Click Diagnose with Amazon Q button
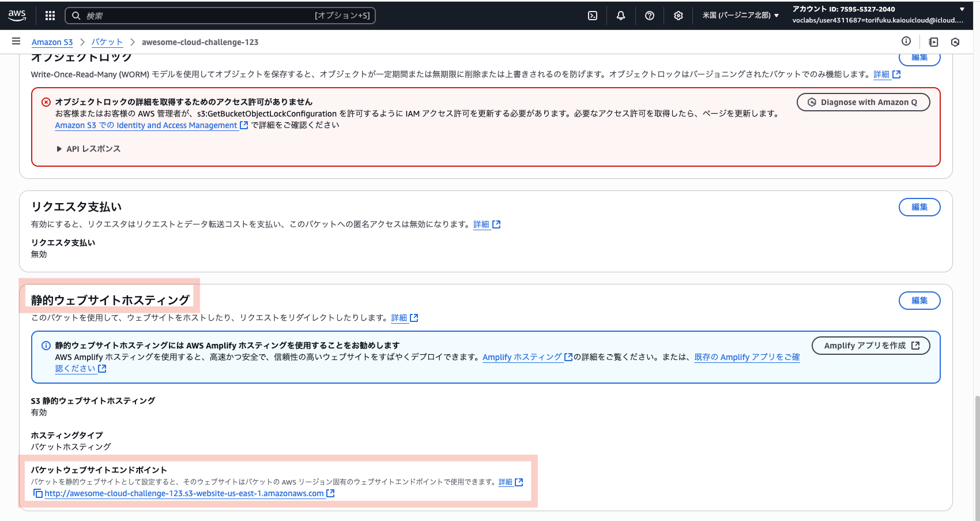The image size is (980, 521). coord(863,102)
